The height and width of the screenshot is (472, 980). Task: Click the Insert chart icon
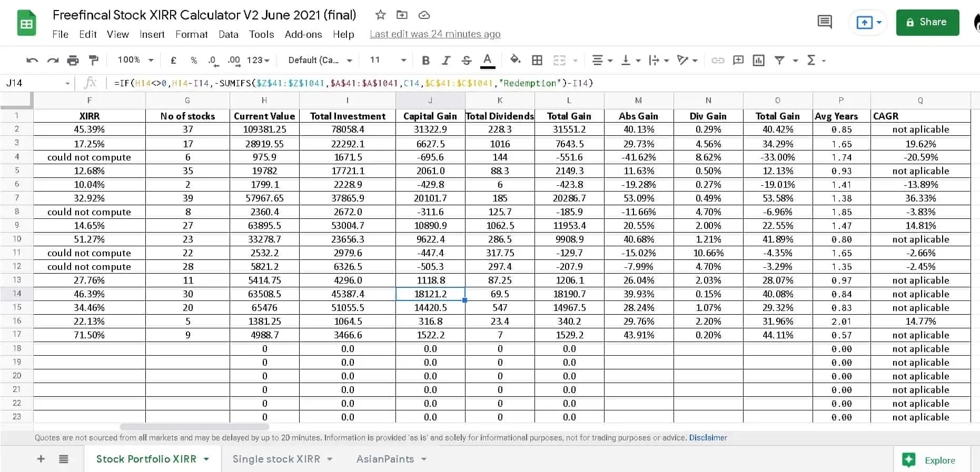pos(759,61)
